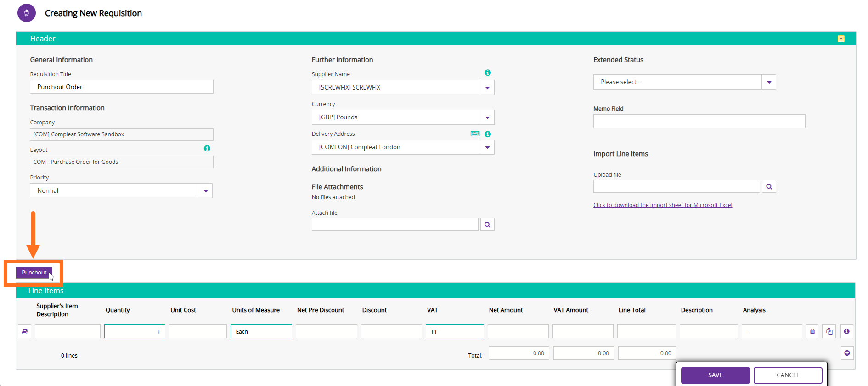Click the Layout info icon
Screen dimensions: 868x386
207,148
